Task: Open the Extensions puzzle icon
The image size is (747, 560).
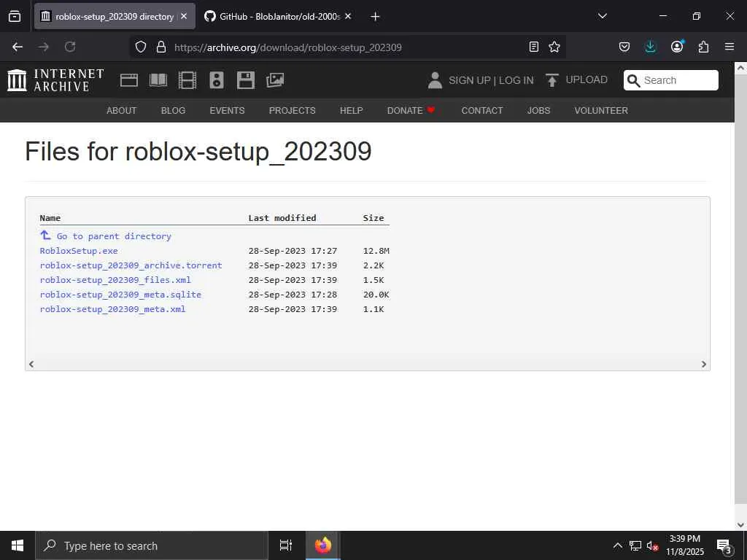Action: point(703,47)
